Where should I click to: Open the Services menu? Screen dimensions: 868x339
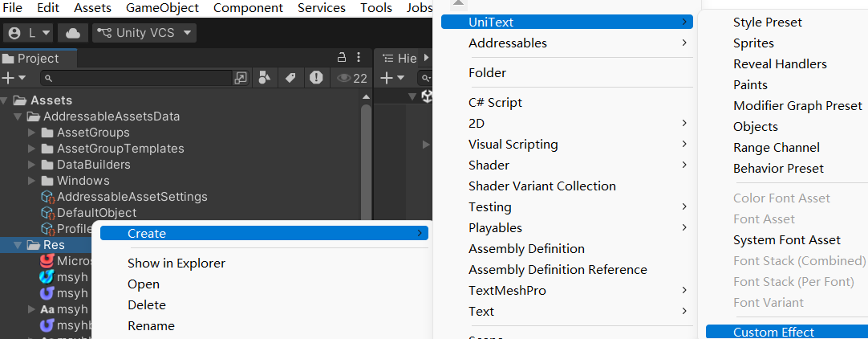tap(322, 8)
